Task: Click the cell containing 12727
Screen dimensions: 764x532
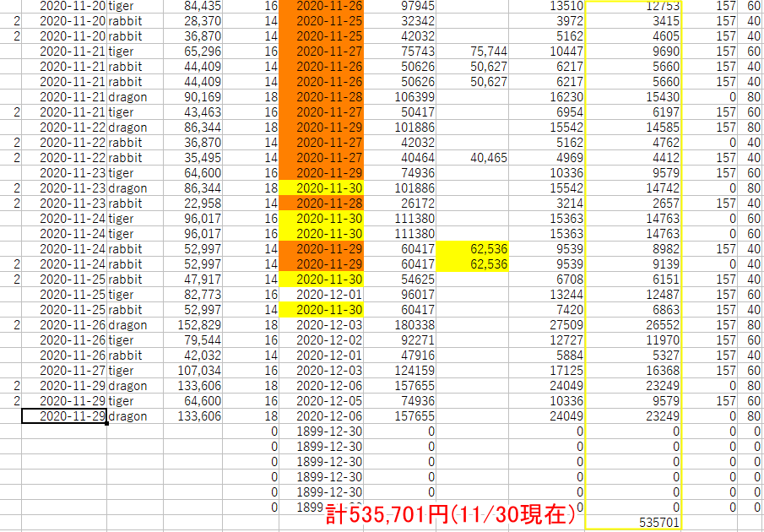Action: 547,340
